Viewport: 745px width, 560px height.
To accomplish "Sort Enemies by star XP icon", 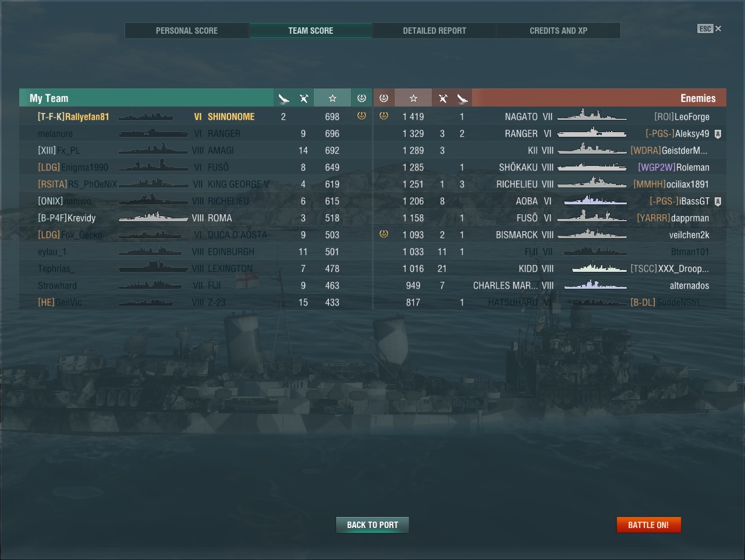I will [413, 98].
